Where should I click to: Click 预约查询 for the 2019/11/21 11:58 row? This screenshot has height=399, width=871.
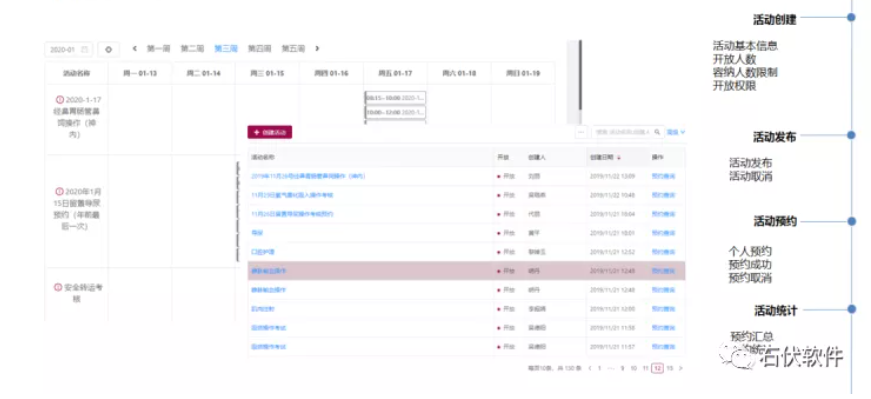pos(663,327)
